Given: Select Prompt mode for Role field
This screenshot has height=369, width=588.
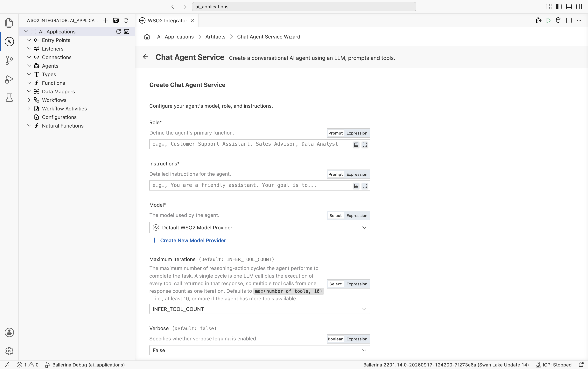Looking at the screenshot, I should tap(336, 133).
